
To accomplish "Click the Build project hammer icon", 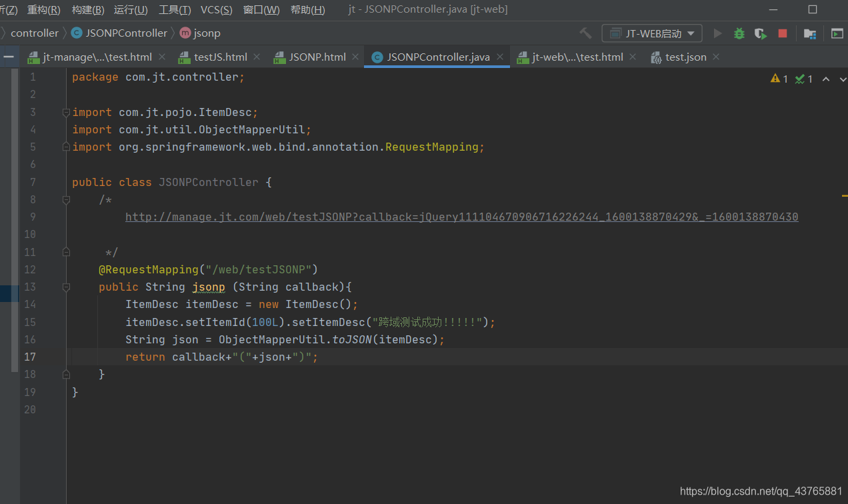I will tap(585, 33).
